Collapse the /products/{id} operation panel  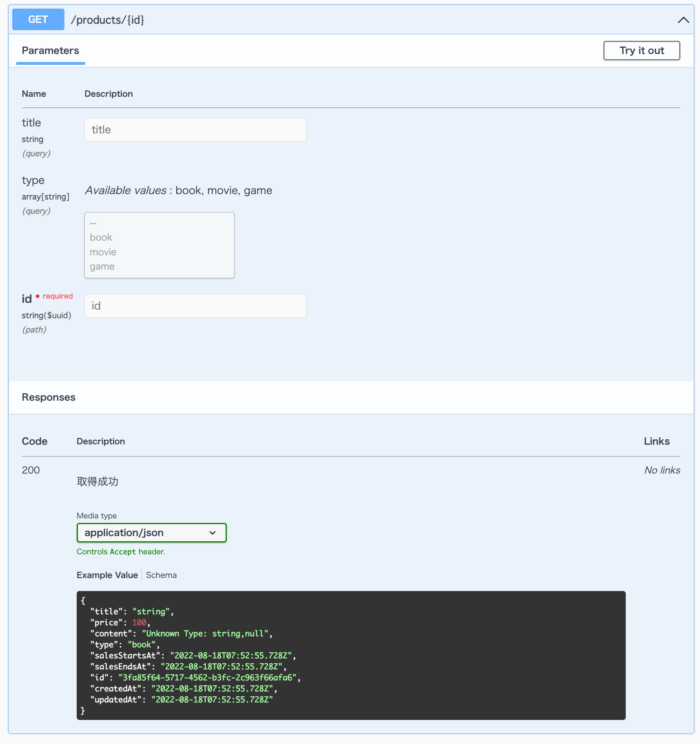(x=682, y=20)
